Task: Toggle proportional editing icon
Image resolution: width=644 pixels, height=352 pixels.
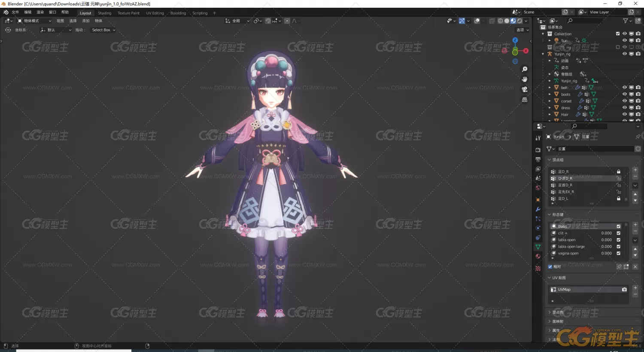Action: (287, 21)
